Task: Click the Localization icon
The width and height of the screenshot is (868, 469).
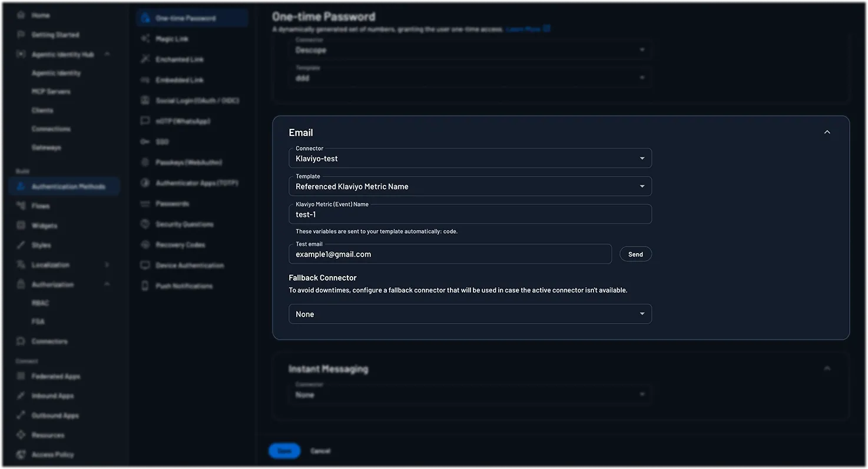Action: click(x=21, y=265)
